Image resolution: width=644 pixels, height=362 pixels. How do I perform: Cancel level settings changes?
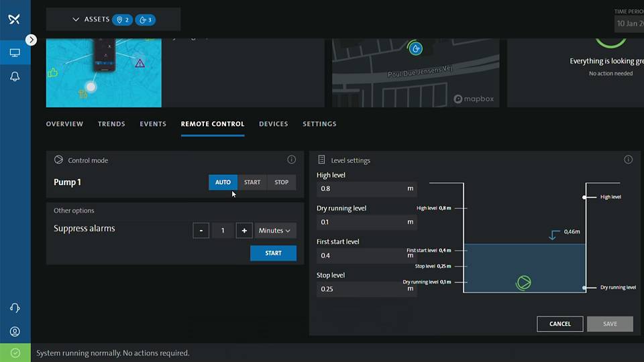coord(559,324)
